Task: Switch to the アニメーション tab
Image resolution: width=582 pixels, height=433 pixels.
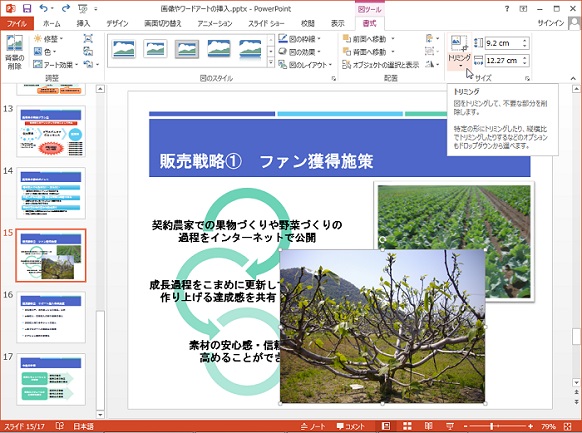Action: (x=215, y=23)
